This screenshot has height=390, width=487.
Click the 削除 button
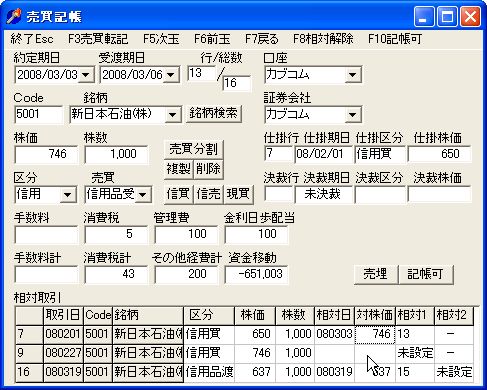(x=208, y=169)
